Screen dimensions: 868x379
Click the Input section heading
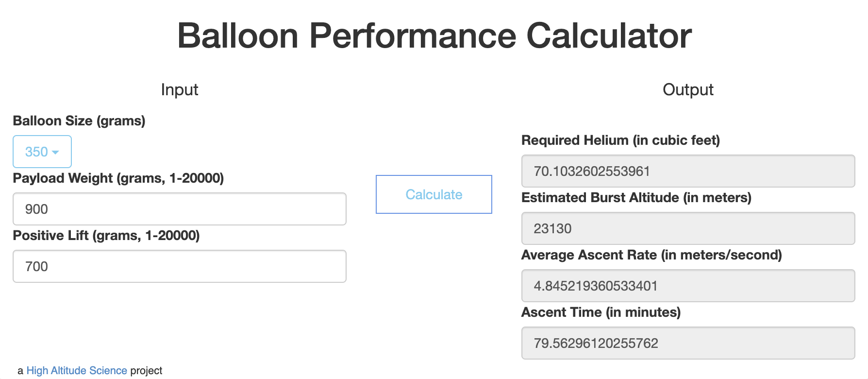[x=180, y=90]
